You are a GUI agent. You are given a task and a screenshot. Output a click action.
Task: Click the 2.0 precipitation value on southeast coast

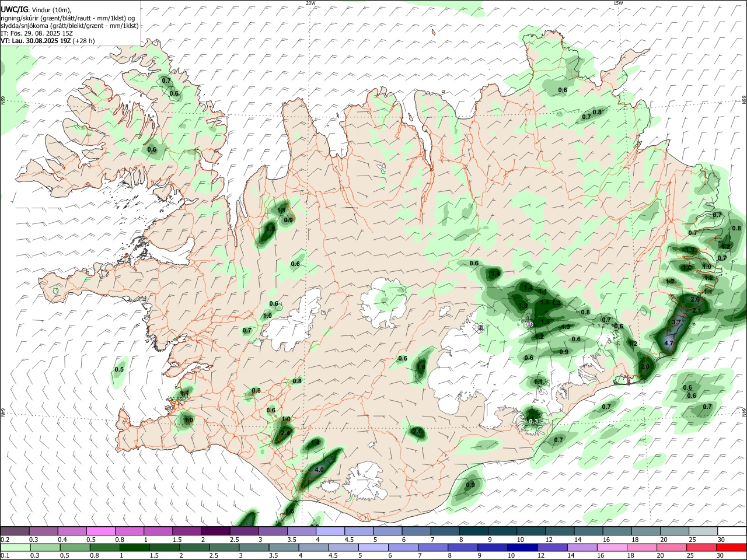(645, 366)
